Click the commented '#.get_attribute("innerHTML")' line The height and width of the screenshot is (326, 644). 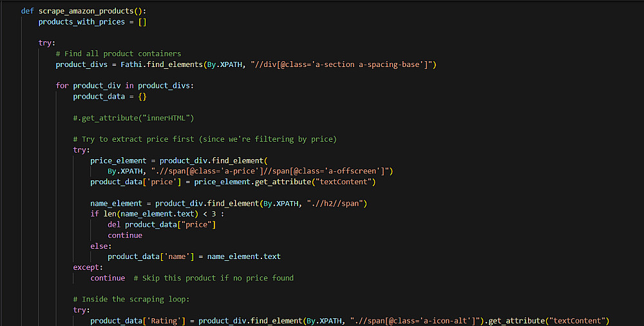[133, 118]
